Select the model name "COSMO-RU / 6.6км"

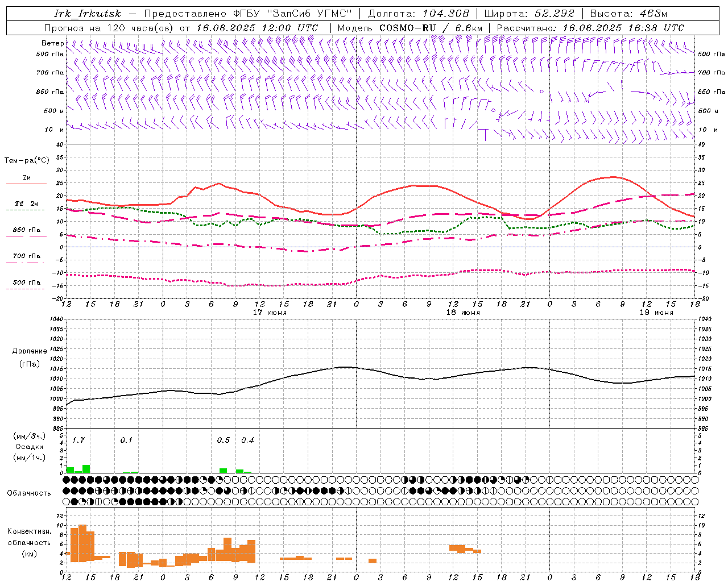coord(431,28)
